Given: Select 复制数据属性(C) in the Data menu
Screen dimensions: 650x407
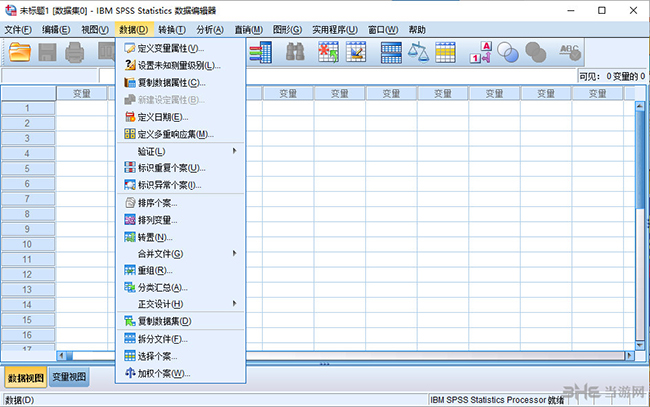Looking at the screenshot, I should click(181, 83).
